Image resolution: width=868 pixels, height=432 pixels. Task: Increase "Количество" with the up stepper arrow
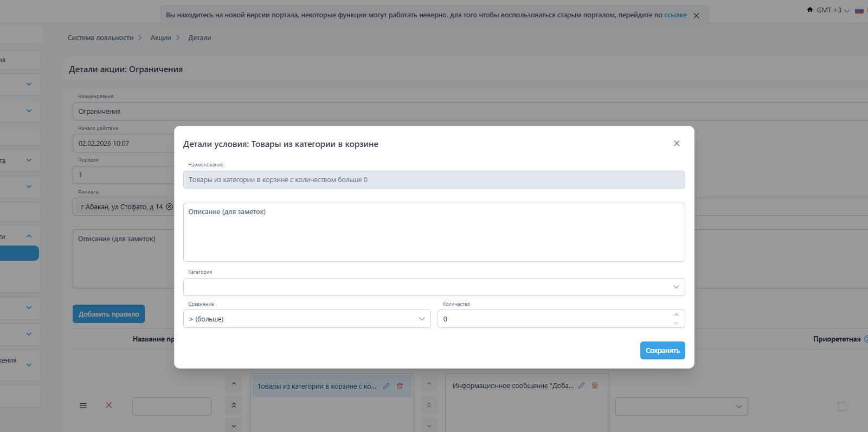point(676,315)
